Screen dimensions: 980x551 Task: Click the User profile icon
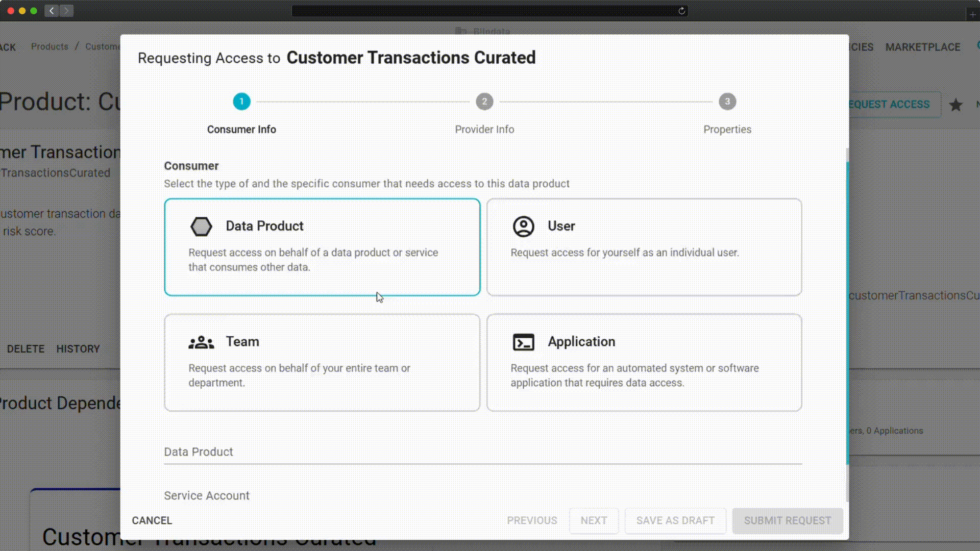coord(523,227)
